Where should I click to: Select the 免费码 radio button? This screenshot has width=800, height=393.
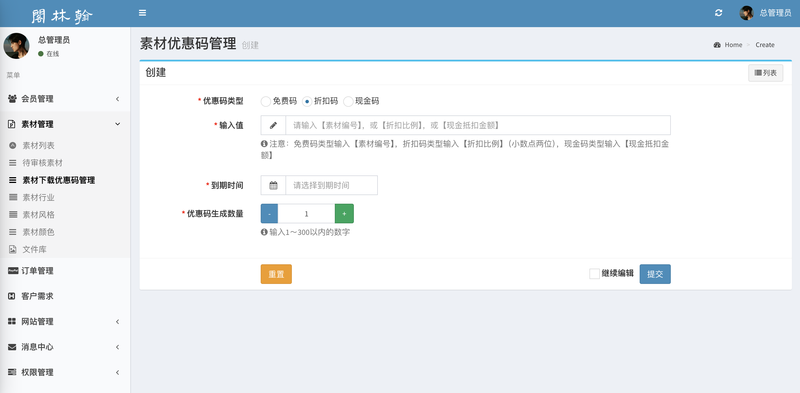[x=265, y=102]
